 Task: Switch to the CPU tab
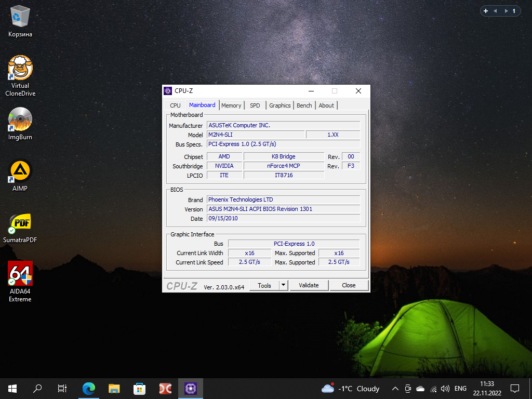[175, 105]
